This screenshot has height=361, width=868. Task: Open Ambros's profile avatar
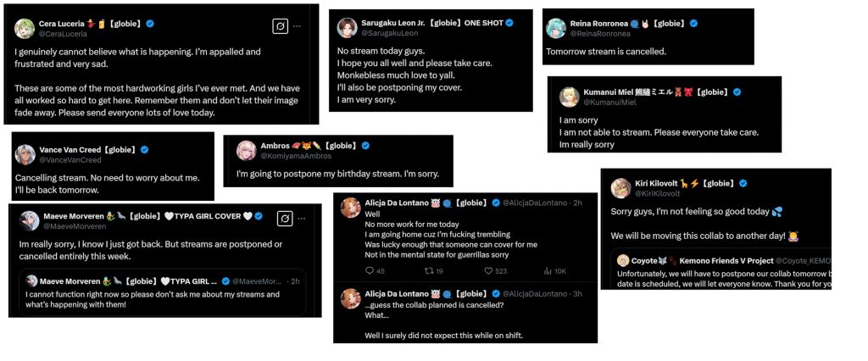coord(247,150)
